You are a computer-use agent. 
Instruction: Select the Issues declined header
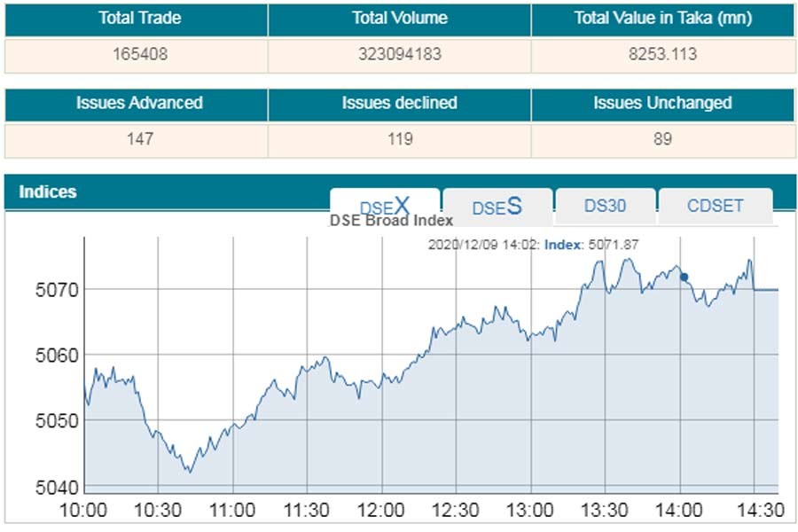pos(399,103)
